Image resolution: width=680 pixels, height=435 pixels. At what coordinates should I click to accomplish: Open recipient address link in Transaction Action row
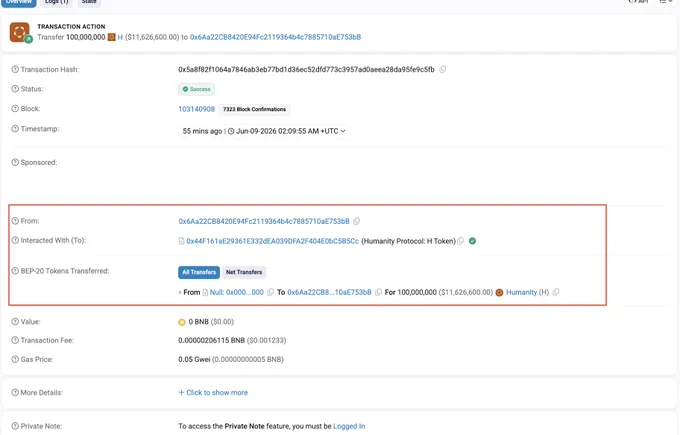pos(275,37)
